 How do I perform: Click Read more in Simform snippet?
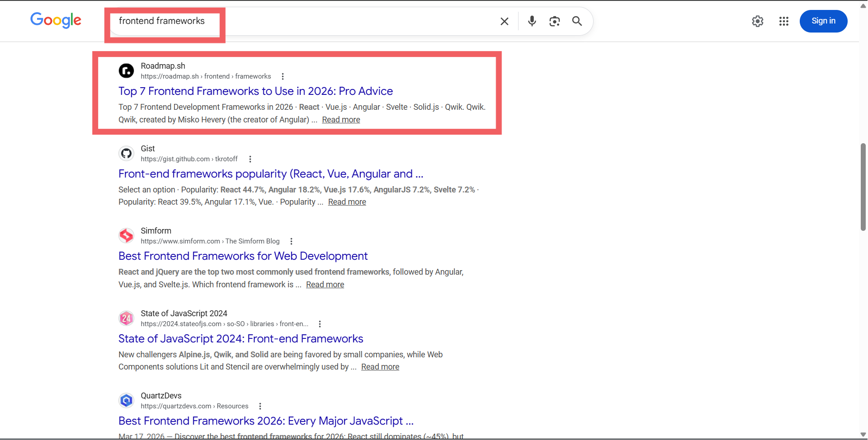(325, 285)
